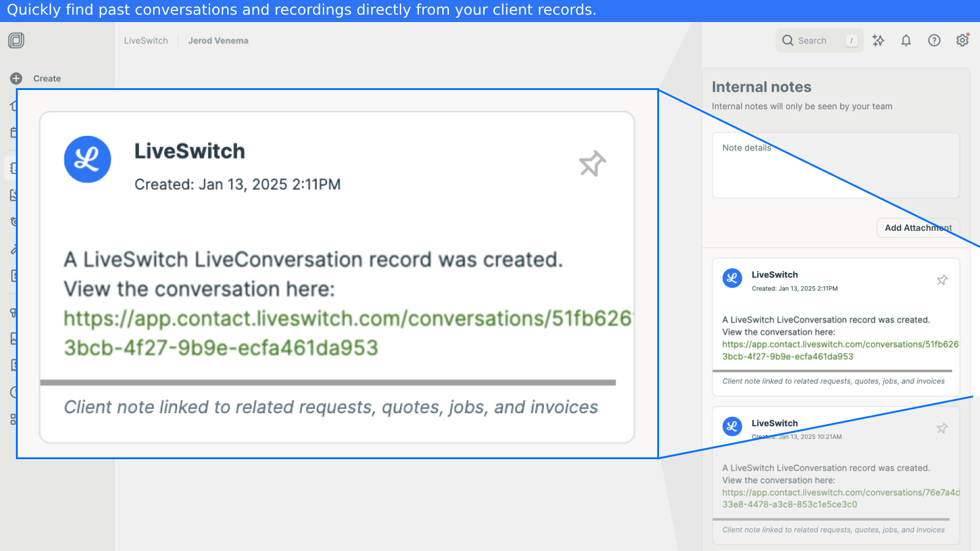Click the large pin icon in the enlarged note card
Screen dimensions: 980x551
[x=592, y=163]
